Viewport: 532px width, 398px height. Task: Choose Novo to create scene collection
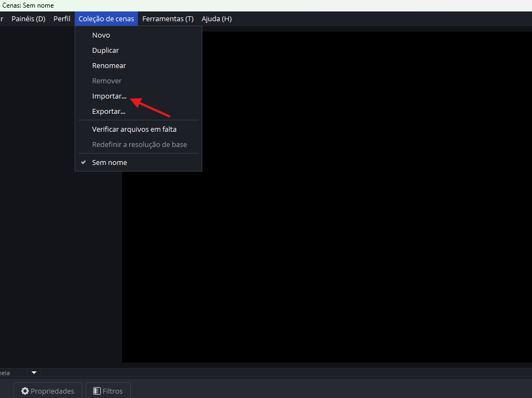coord(101,35)
